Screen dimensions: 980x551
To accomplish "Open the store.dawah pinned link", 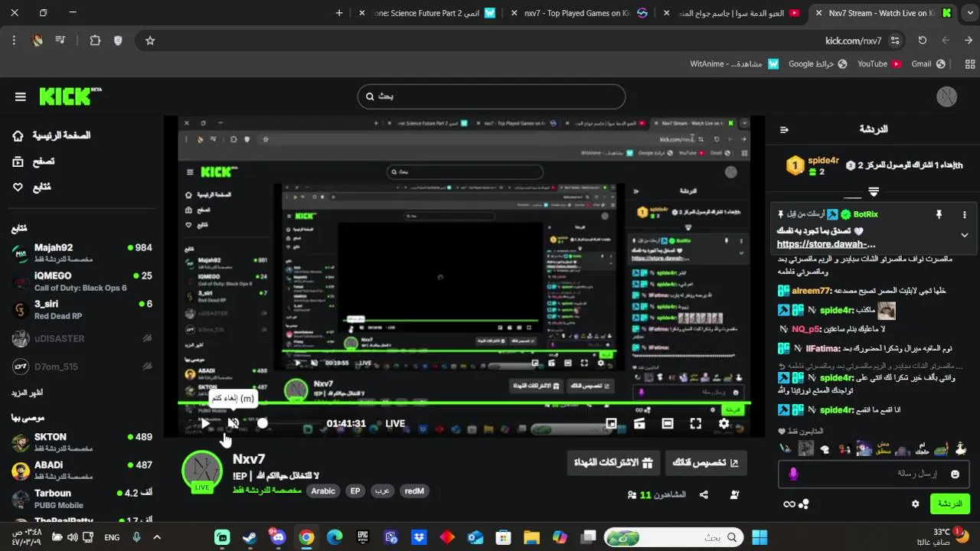I will (x=826, y=244).
